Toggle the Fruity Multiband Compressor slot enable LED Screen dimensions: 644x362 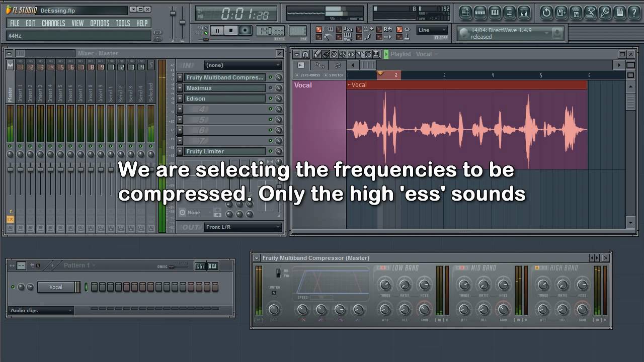tap(270, 77)
